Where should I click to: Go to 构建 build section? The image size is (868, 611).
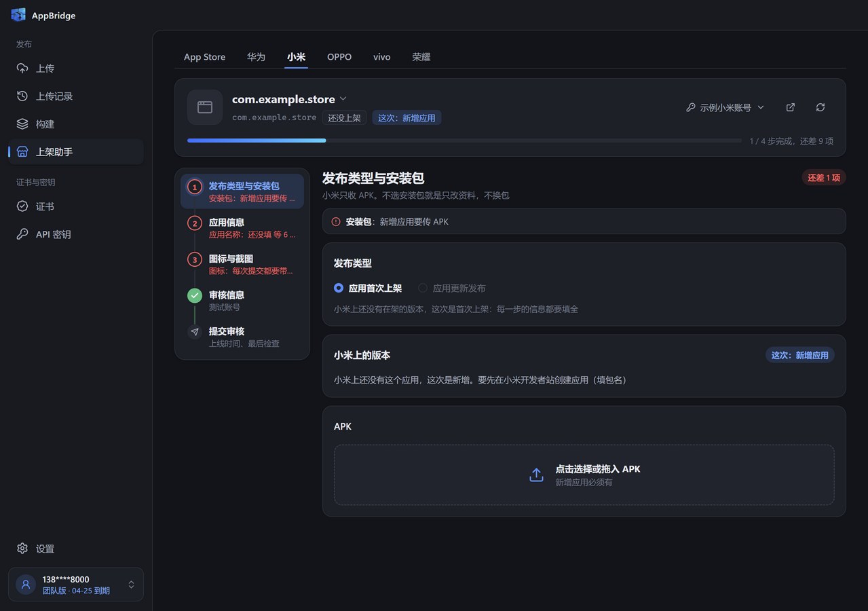pyautogui.click(x=76, y=124)
